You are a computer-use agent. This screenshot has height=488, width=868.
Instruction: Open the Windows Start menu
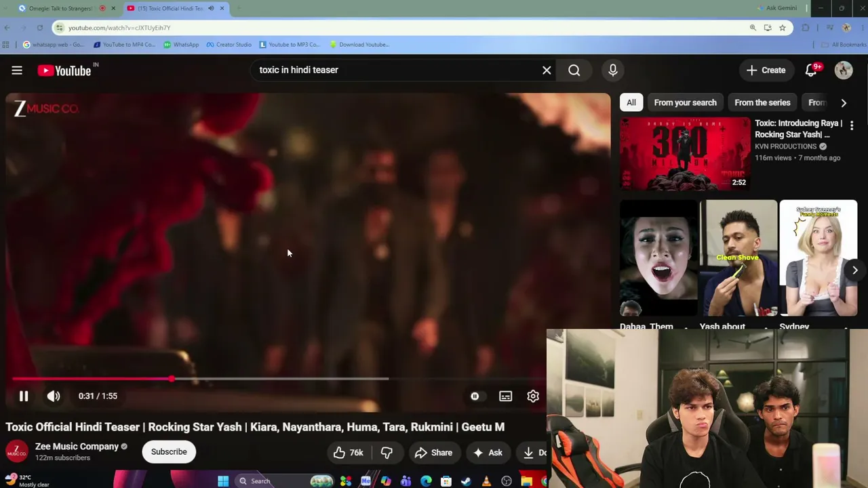pyautogui.click(x=223, y=481)
